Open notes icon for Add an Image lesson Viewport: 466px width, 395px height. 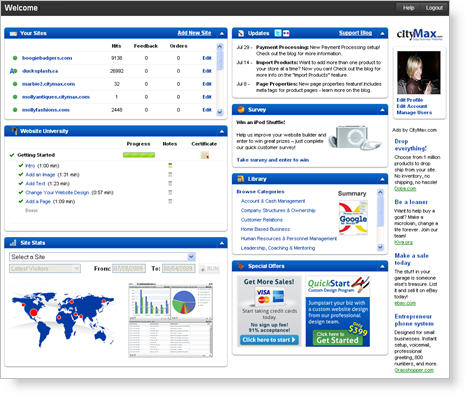coord(170,174)
